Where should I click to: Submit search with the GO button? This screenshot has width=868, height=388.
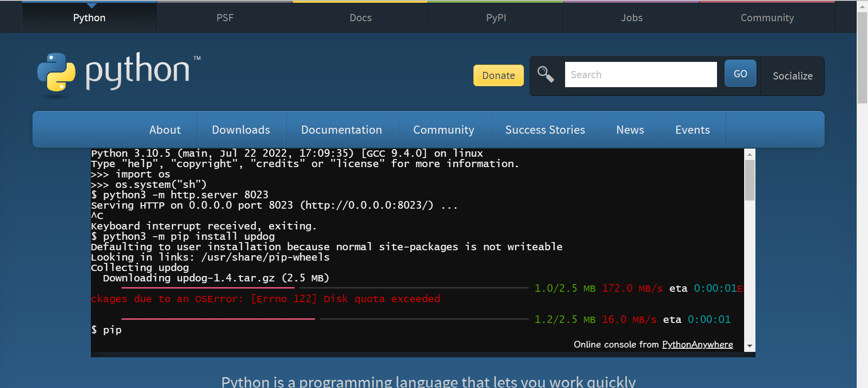click(x=740, y=74)
